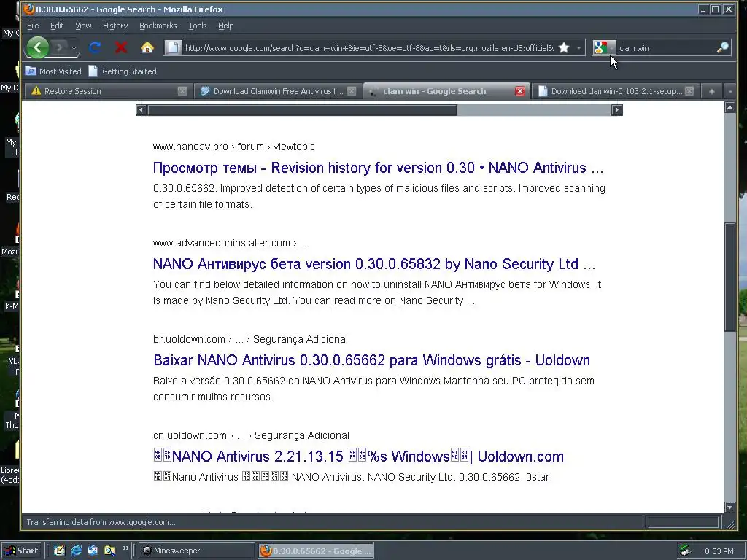Screen dimensions: 747x560
Task: Click the magnifier search button in search box
Action: point(723,47)
